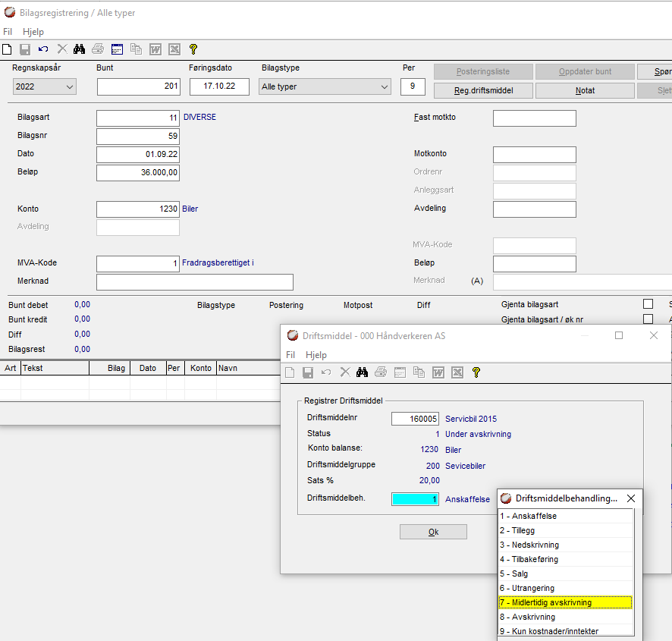672x641 pixels.
Task: Open the Bilagstype Alle typer dropdown
Action: [325, 86]
